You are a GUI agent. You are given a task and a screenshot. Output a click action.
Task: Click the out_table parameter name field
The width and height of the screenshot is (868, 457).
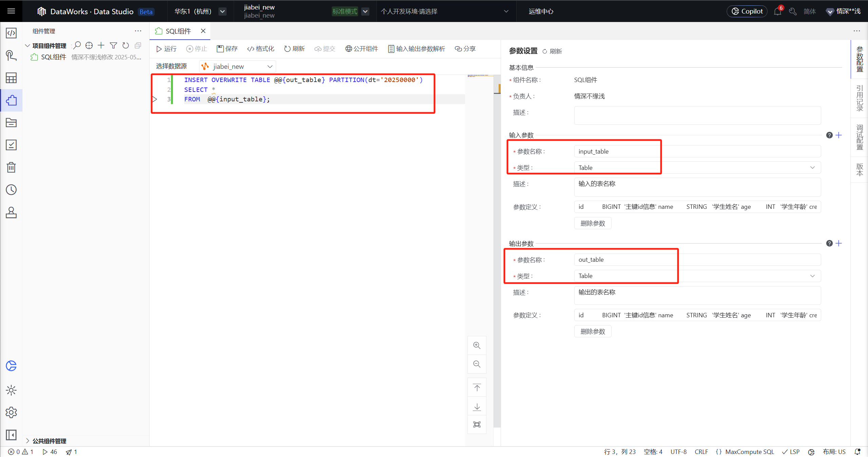697,260
